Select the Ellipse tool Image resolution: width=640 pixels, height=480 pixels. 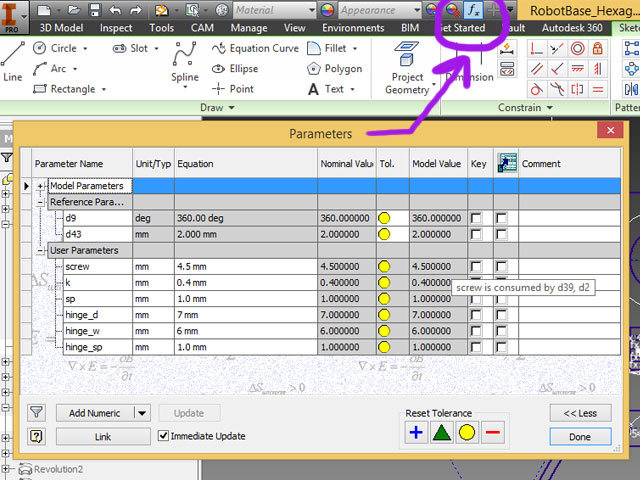click(235, 69)
